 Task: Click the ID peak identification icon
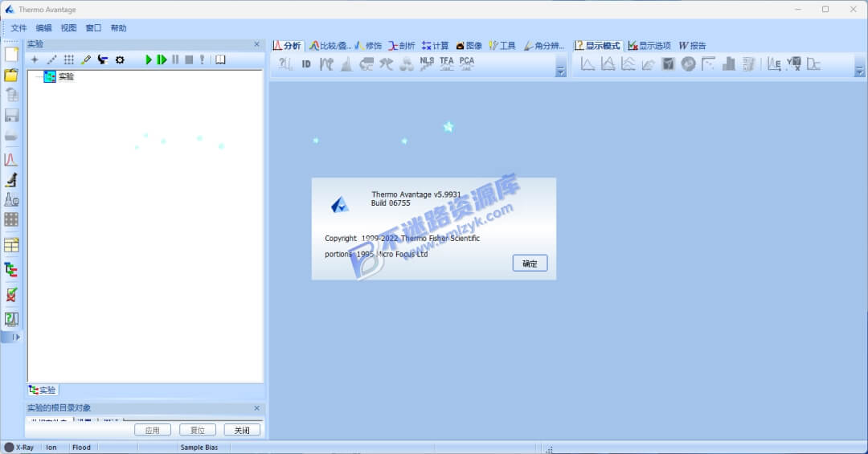point(306,64)
